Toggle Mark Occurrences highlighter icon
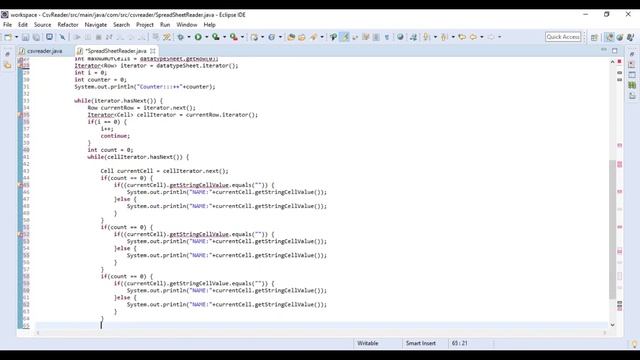The height and width of the screenshot is (360, 640). [x=345, y=37]
